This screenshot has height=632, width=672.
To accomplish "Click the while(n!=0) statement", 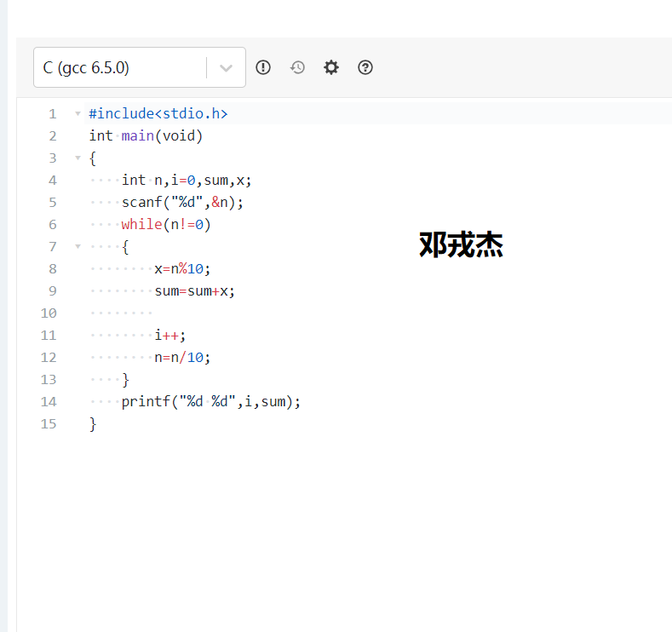I will tap(166, 225).
